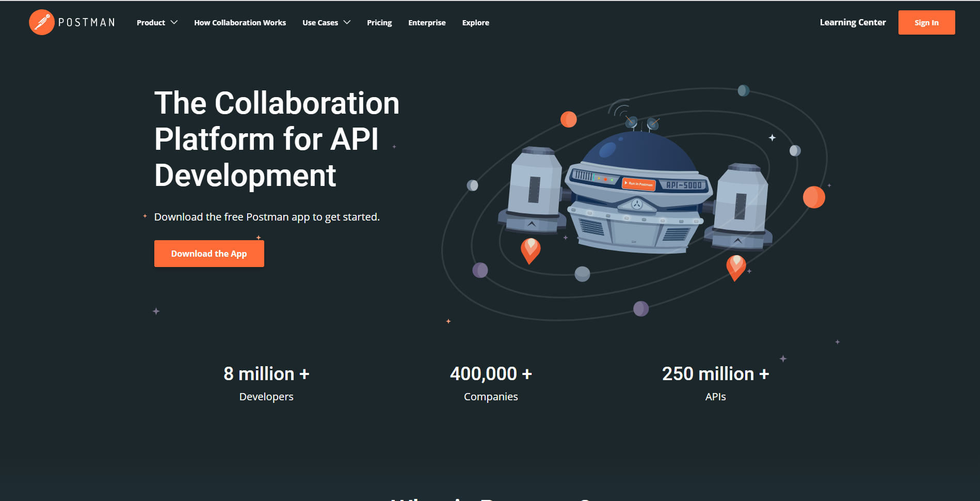Image resolution: width=980 pixels, height=501 pixels.
Task: Click the Sign In button
Action: 926,22
